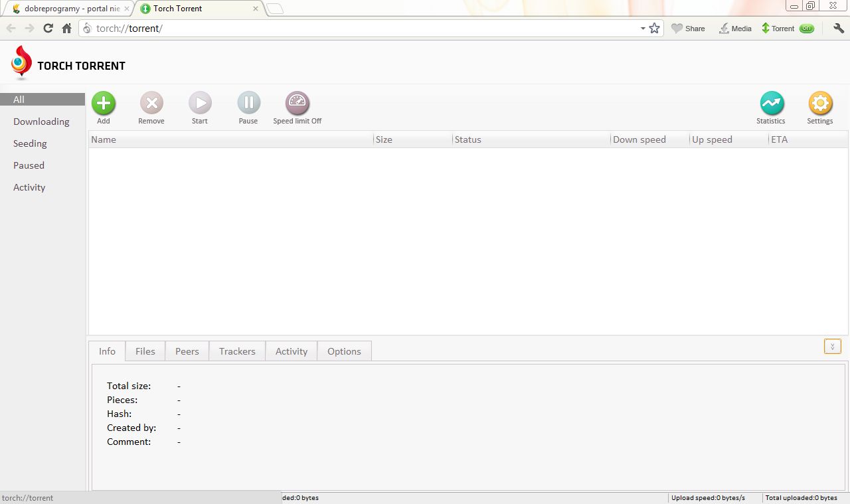Switch to the Files tab

(145, 351)
